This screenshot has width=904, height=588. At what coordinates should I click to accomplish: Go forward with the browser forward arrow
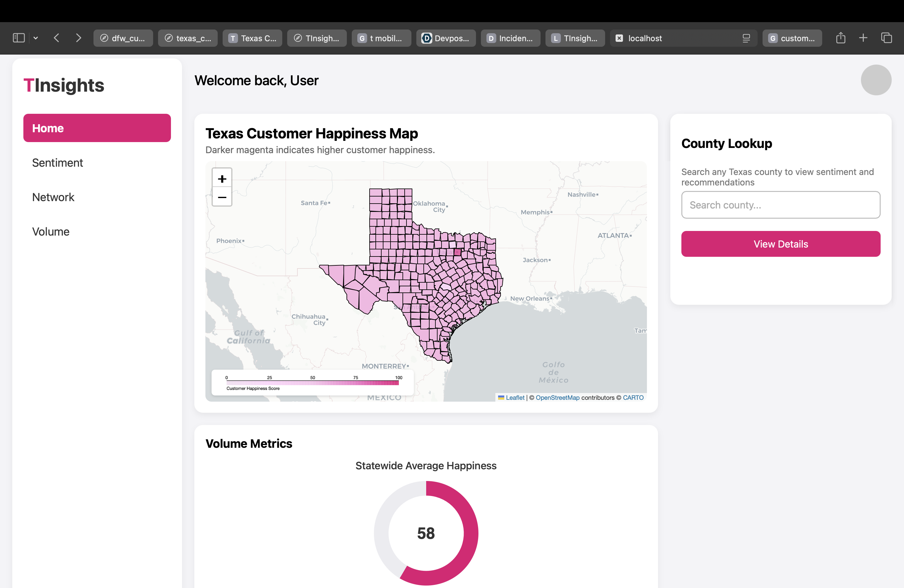[x=78, y=38]
